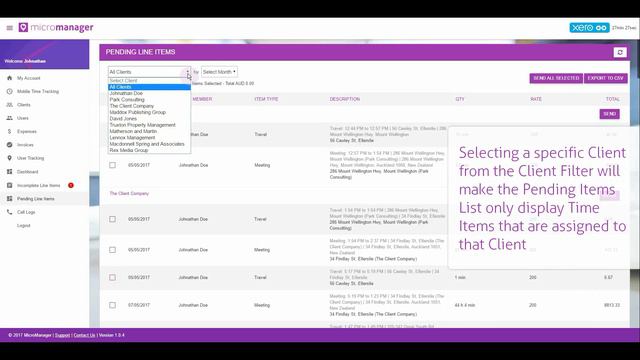Click the TOTAL column header

613,99
